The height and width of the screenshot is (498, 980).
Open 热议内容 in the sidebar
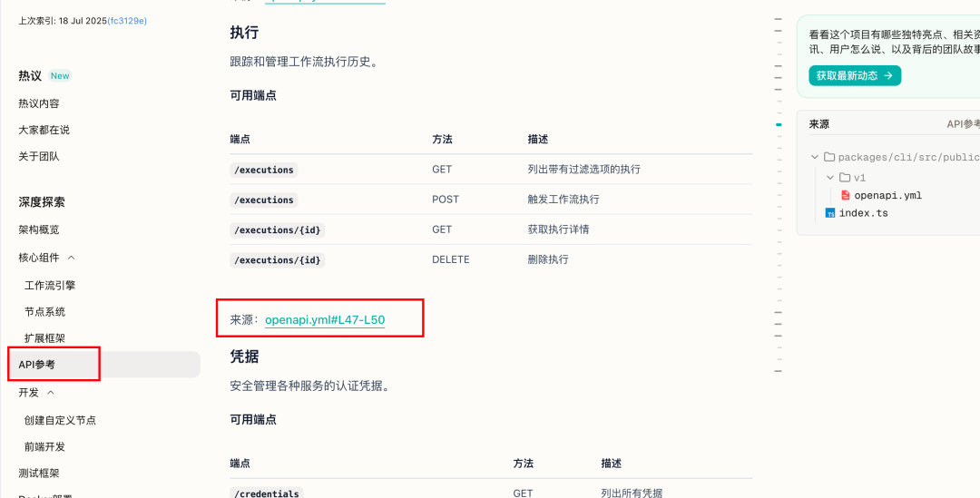(x=39, y=103)
